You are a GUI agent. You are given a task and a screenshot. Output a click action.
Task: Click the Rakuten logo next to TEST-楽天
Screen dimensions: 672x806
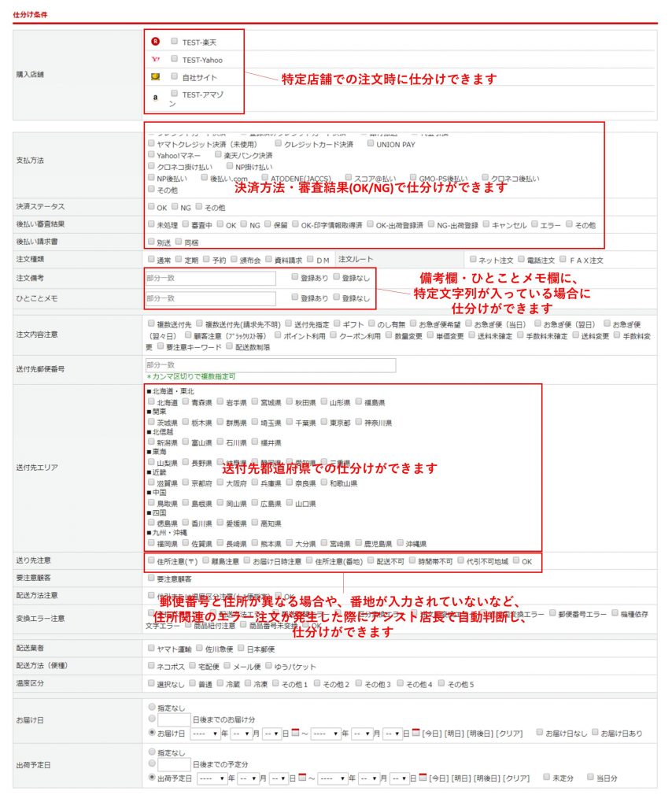tap(155, 41)
